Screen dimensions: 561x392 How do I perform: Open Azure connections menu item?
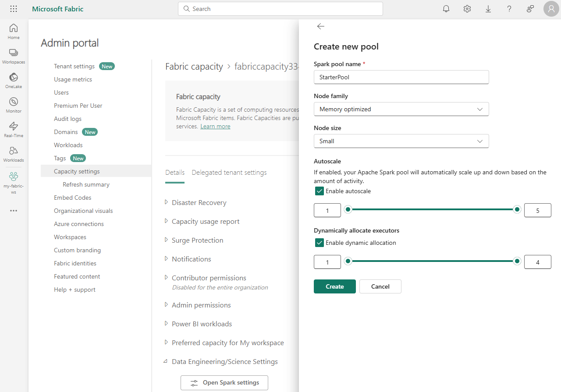79,224
